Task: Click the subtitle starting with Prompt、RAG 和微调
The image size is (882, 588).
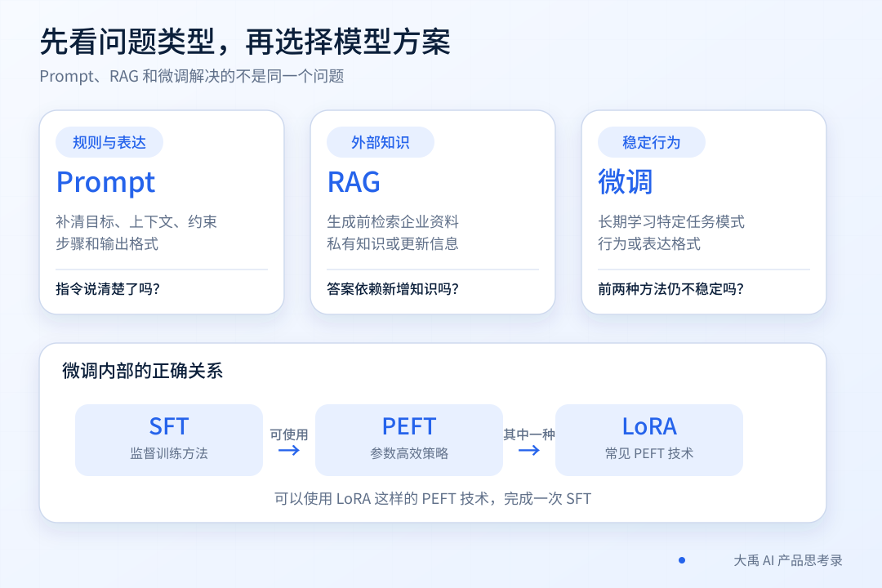Action: coord(192,76)
